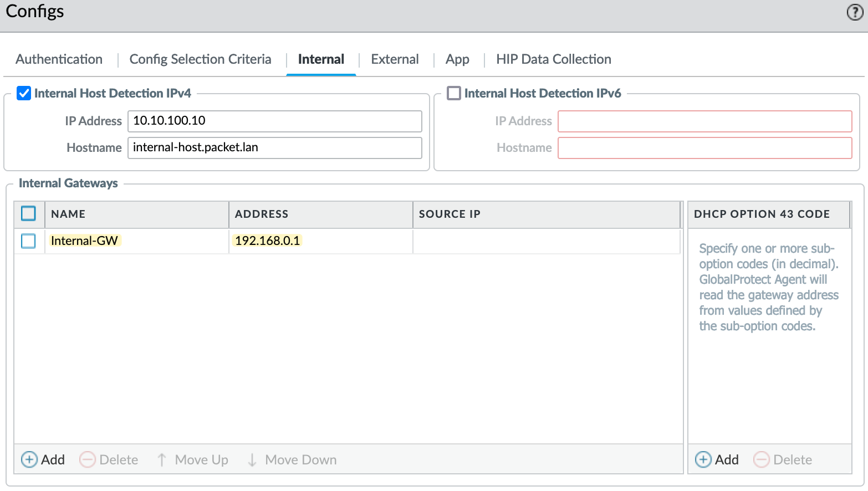Screen dimensions: 868x491
Task: Sort by the NAME column header
Action: tap(137, 214)
